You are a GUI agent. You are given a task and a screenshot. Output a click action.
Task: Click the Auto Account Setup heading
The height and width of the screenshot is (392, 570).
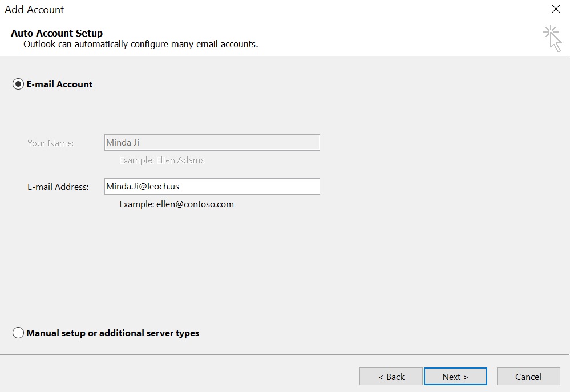(56, 33)
